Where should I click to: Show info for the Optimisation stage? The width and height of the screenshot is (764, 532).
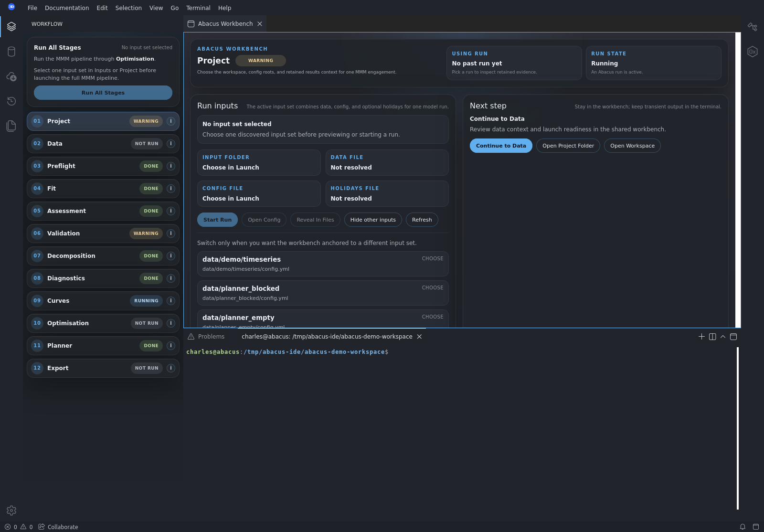point(171,323)
